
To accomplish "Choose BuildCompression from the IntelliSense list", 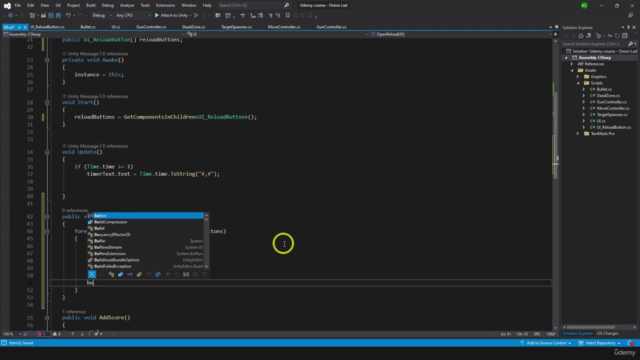I will (111, 222).
